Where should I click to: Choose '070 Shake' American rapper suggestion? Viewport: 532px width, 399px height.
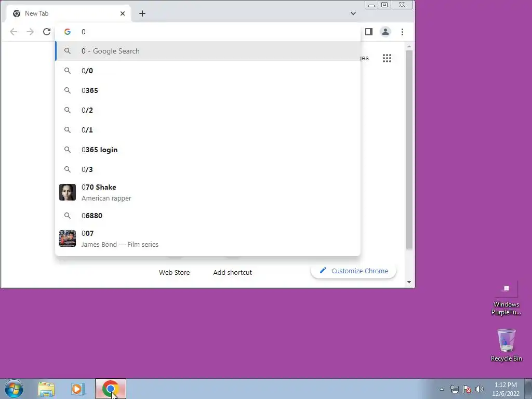[x=208, y=192]
